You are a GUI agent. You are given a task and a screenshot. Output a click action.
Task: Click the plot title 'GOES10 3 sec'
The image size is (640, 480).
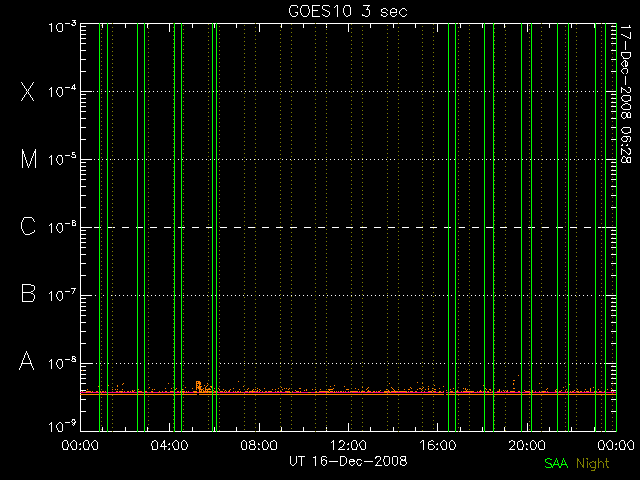click(x=348, y=11)
